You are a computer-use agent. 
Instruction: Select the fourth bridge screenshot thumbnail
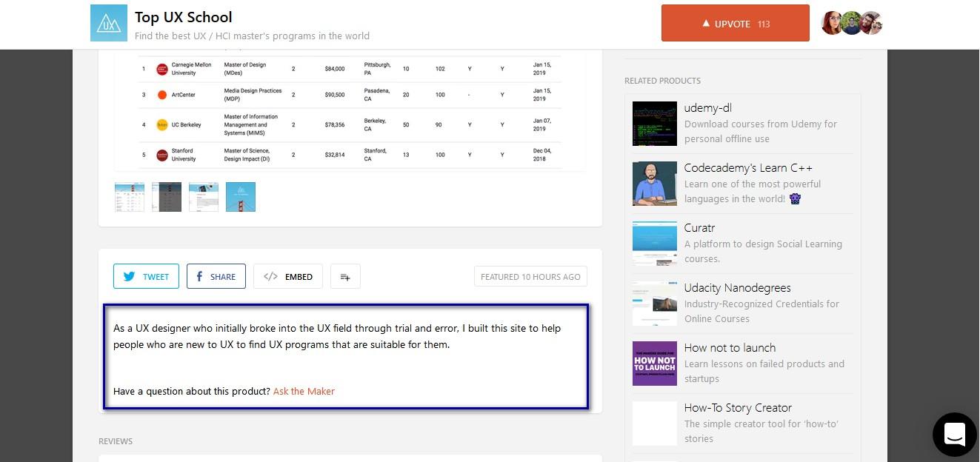(241, 197)
